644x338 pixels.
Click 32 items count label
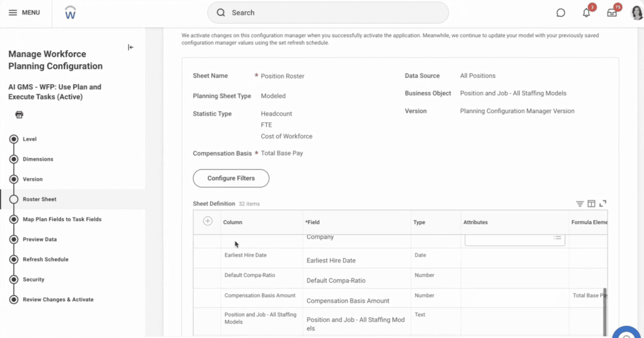(x=249, y=204)
